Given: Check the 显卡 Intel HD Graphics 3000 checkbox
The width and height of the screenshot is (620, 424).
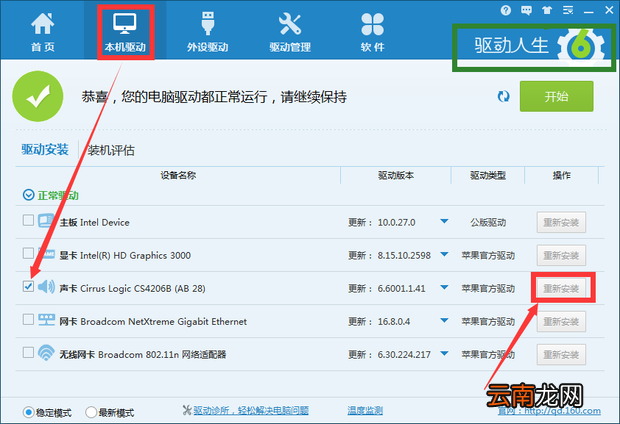Looking at the screenshot, I should [28, 253].
